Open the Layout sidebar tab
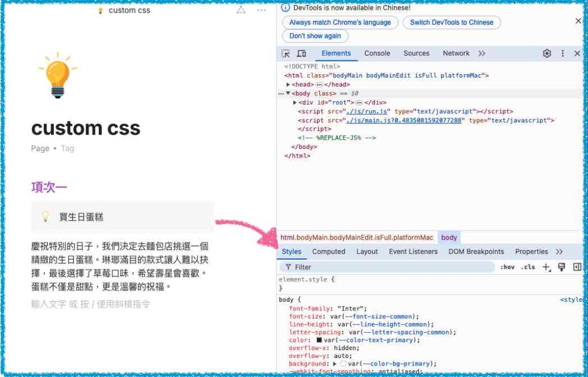 tap(367, 252)
